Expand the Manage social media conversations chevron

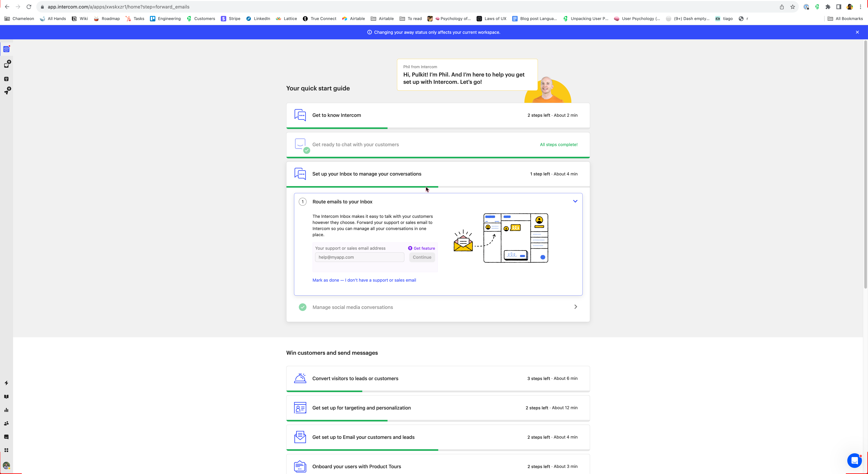(x=575, y=307)
